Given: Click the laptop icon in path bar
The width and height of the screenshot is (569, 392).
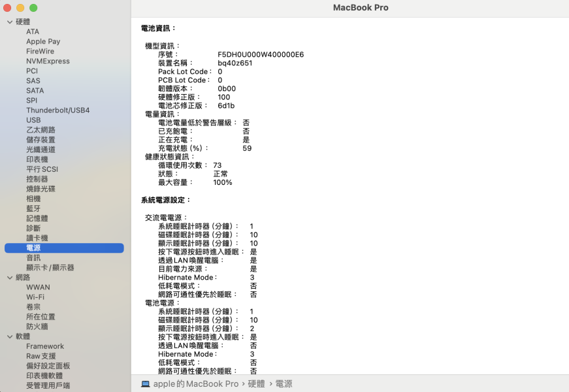Looking at the screenshot, I should 146,384.
